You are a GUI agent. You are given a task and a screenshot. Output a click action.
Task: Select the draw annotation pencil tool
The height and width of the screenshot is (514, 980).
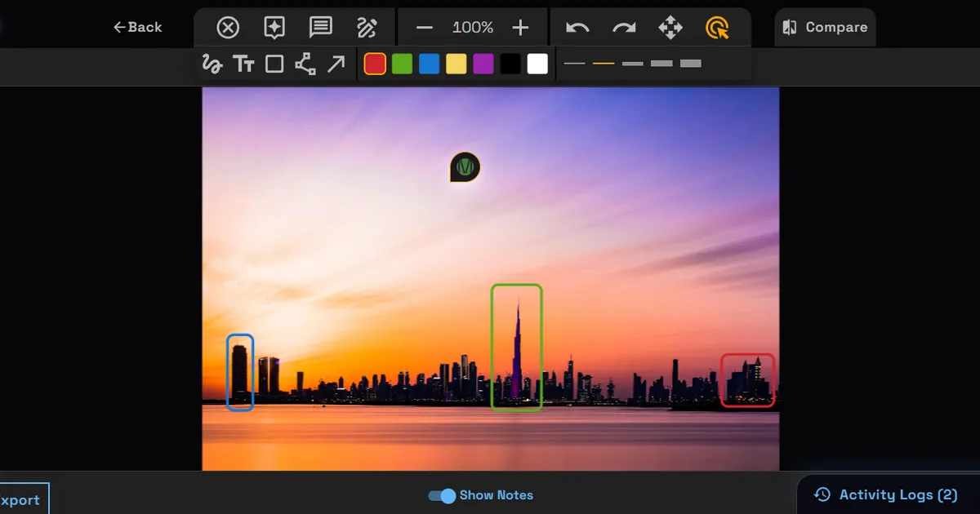pos(367,28)
